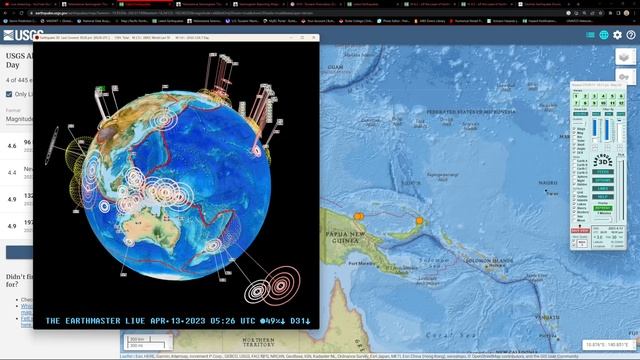Screen dimensions: 640x360
Task: Click the Earthquake 3D logo in control panel
Action: point(603,161)
